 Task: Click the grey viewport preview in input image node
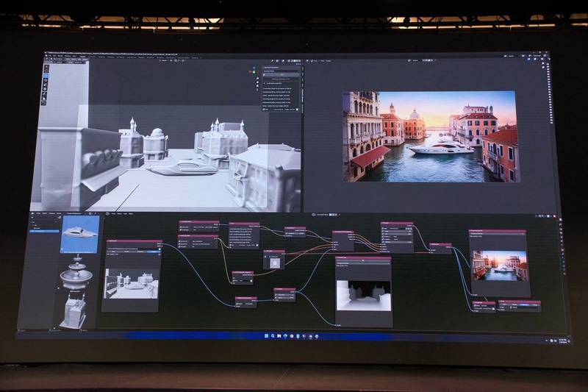tap(132, 283)
